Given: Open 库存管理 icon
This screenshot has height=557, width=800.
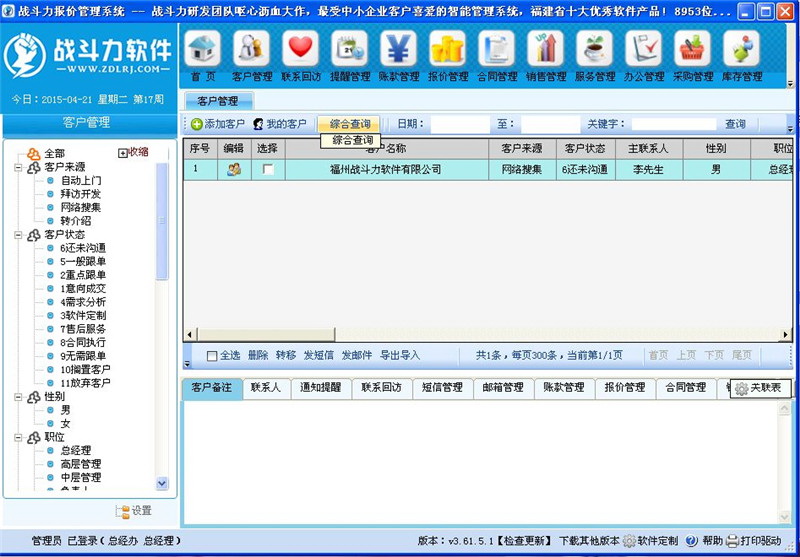Looking at the screenshot, I should [741, 48].
